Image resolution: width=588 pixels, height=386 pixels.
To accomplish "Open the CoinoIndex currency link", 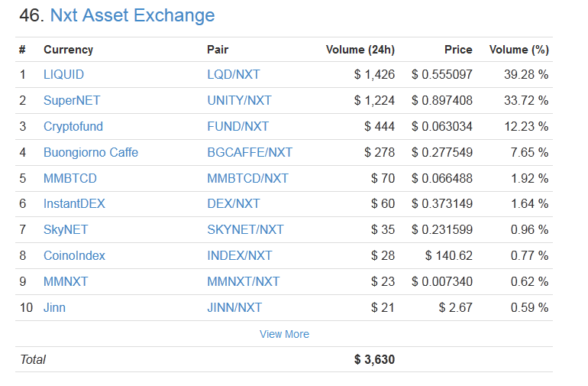I will 74,256.
